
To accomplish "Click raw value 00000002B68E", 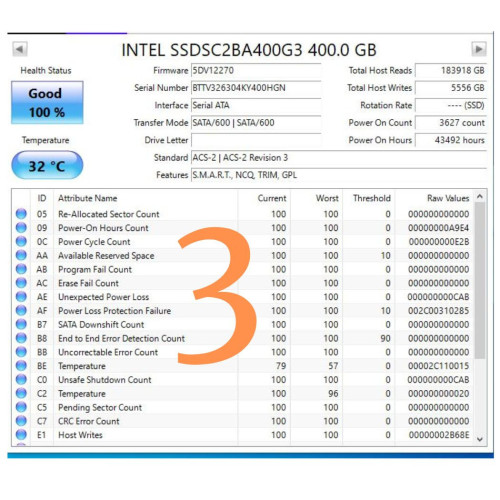I will point(439,435).
